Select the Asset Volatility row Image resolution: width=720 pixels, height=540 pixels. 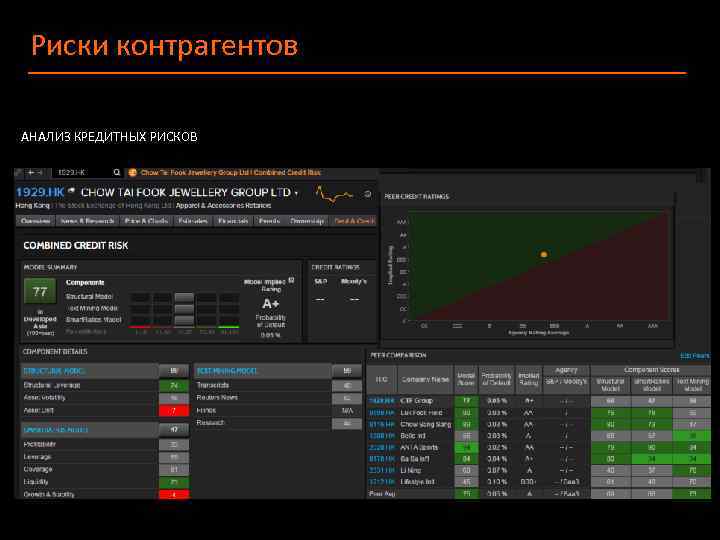coord(105,398)
